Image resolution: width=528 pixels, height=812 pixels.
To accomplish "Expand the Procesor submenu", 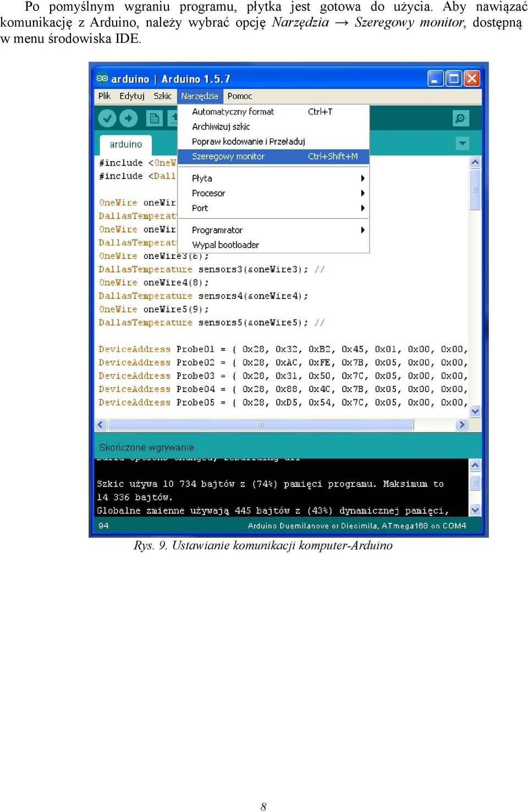I will click(x=273, y=193).
